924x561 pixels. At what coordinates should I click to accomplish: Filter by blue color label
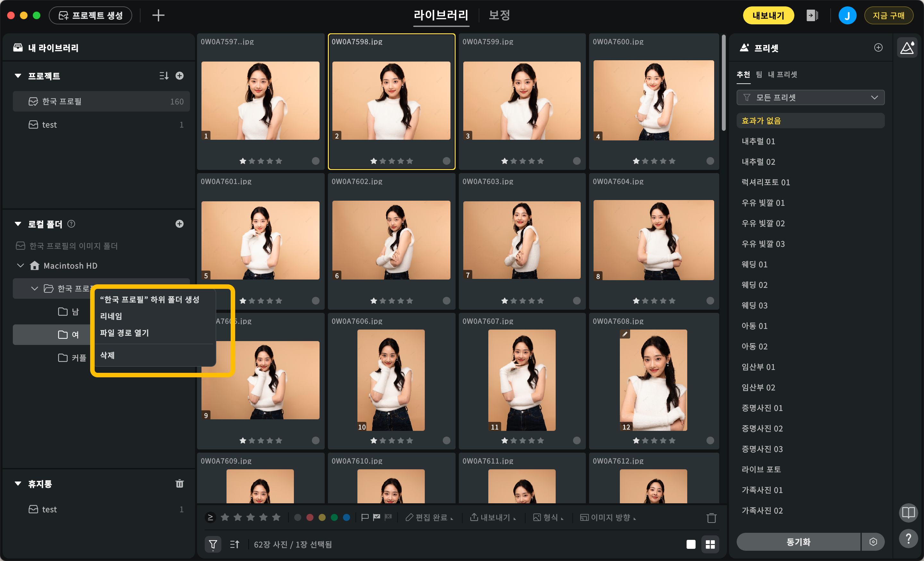tap(346, 517)
